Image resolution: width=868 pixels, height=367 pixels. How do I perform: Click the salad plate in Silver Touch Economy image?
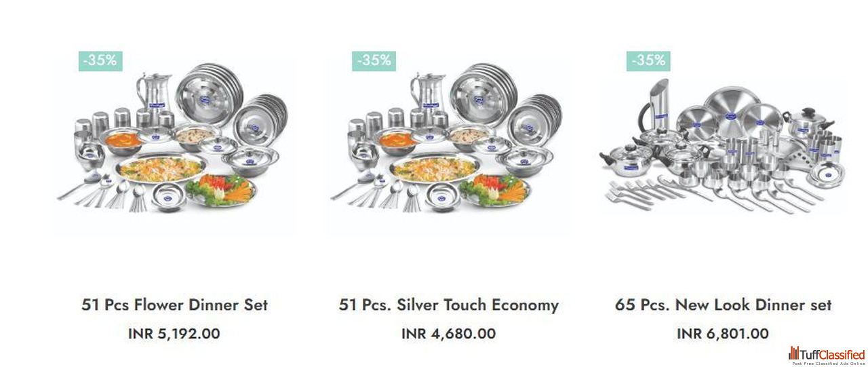[495, 191]
